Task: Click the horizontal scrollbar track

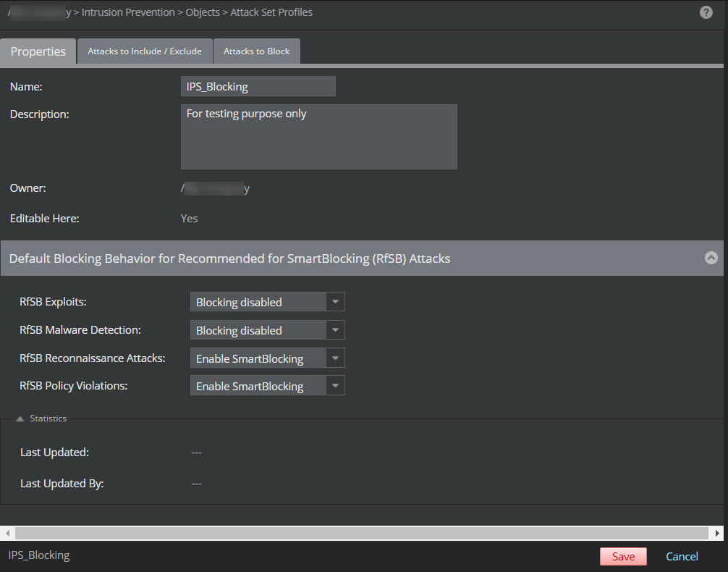Action: (x=362, y=533)
